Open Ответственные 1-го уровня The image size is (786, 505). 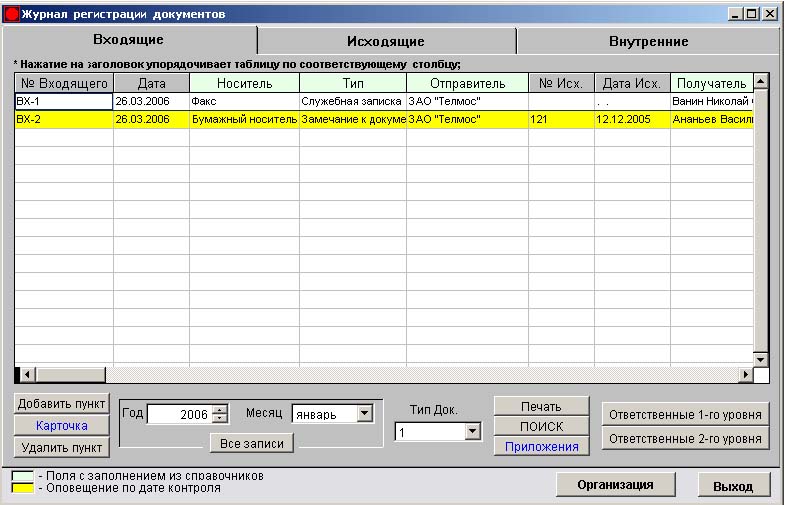[686, 414]
